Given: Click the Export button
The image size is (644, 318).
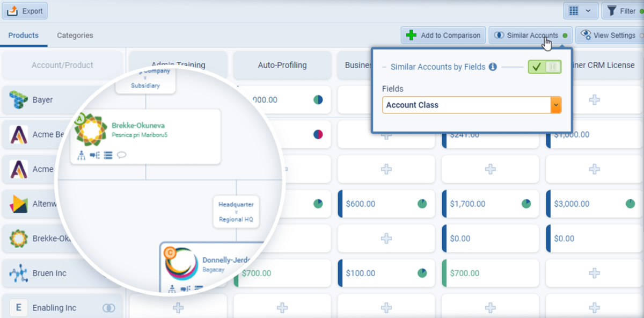Looking at the screenshot, I should (x=25, y=10).
